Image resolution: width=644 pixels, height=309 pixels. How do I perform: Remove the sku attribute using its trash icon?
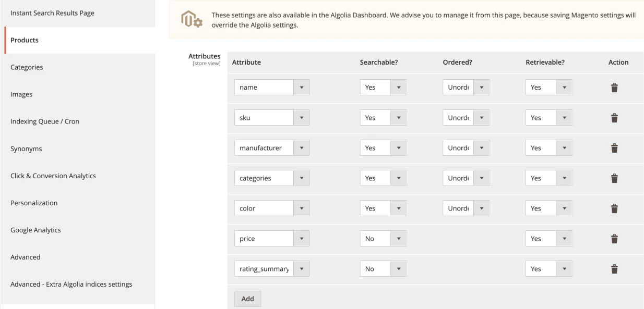[x=615, y=118]
